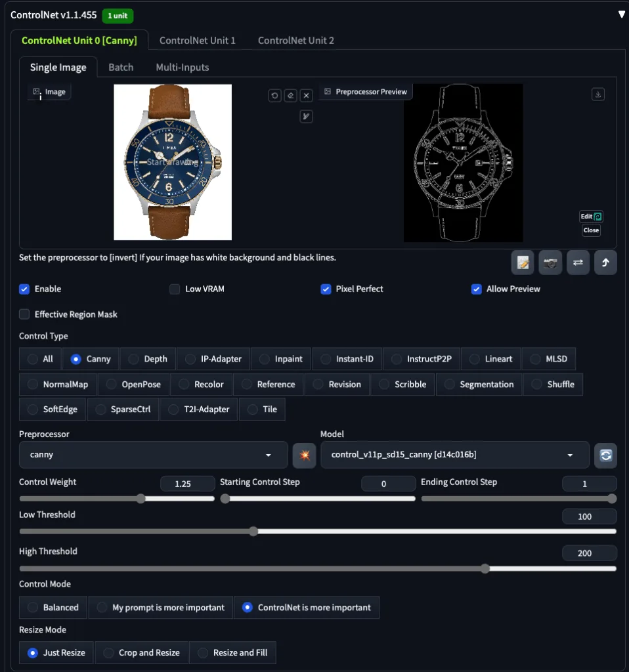629x672 pixels.
Task: Click the Edit button in preprocessor preview
Action: pos(591,217)
